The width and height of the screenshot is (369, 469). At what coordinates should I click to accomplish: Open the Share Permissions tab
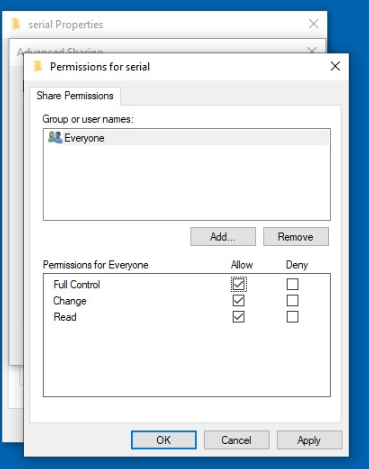point(75,96)
